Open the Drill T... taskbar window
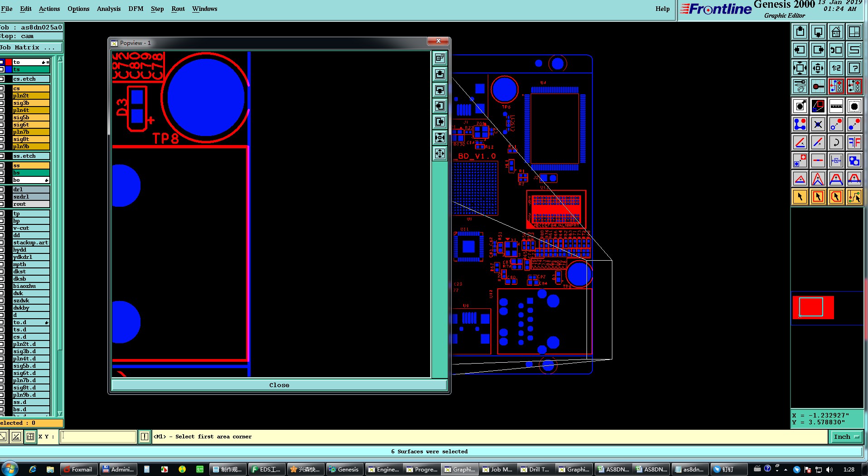 (x=535, y=469)
